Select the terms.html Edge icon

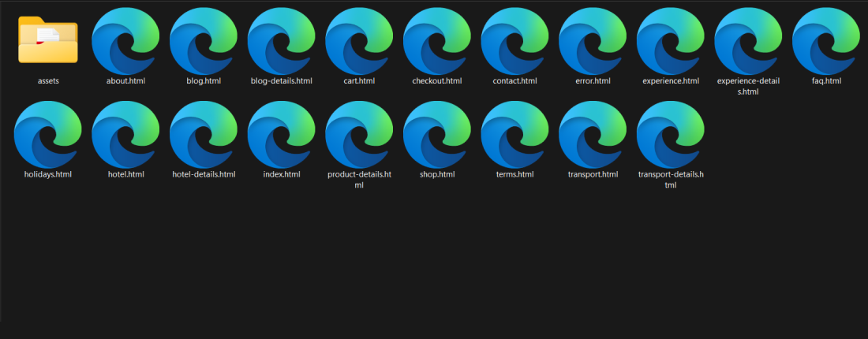click(514, 134)
